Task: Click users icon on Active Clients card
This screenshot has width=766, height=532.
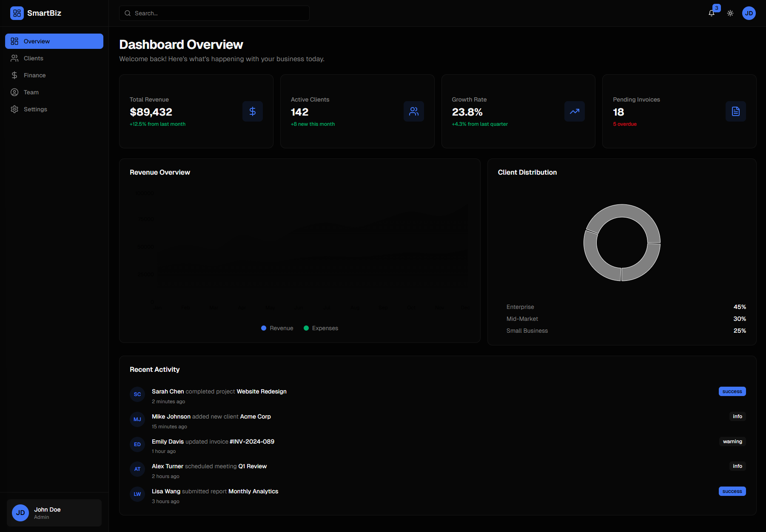Action: pyautogui.click(x=413, y=111)
